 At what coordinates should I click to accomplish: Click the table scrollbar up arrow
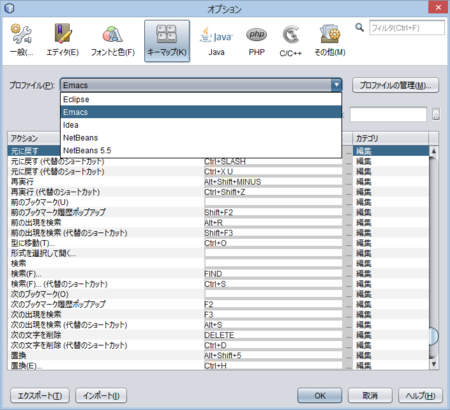click(434, 151)
